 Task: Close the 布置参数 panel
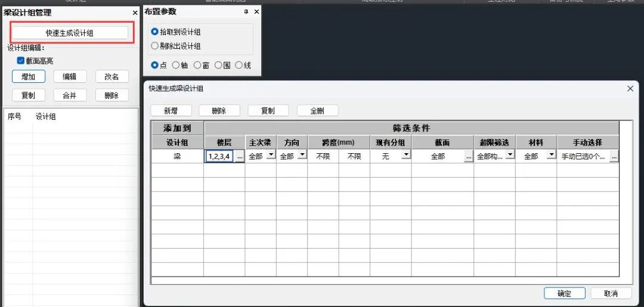point(256,12)
